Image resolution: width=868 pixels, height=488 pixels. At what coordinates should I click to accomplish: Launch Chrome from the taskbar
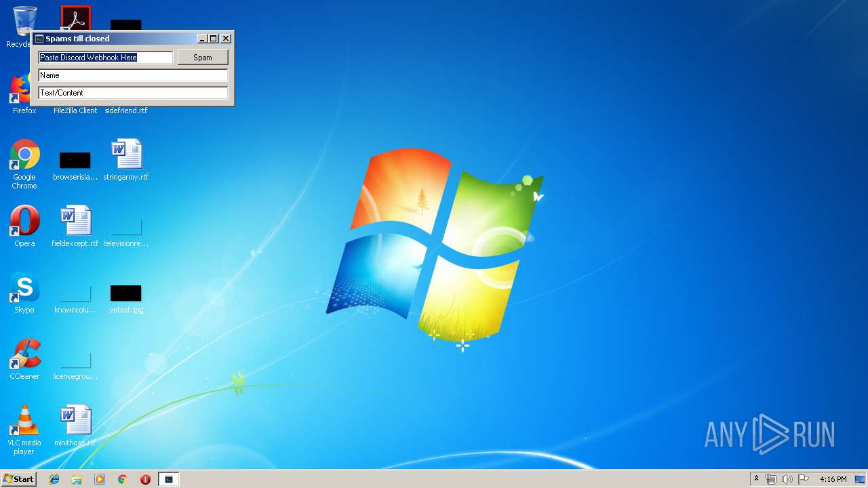click(123, 479)
